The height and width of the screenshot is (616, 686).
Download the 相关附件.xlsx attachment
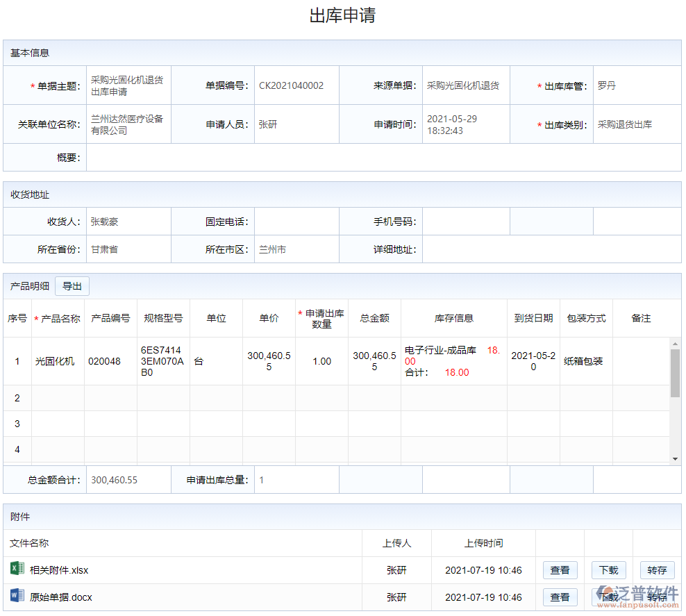tap(608, 570)
